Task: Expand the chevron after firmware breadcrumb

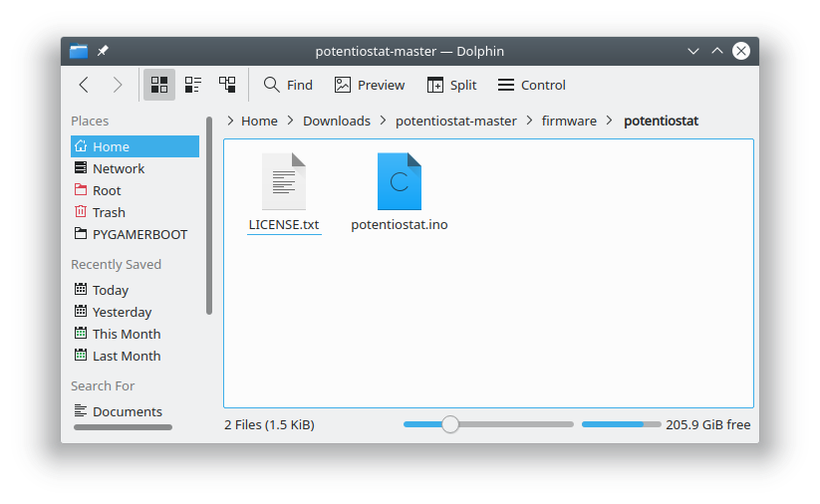Action: (609, 121)
